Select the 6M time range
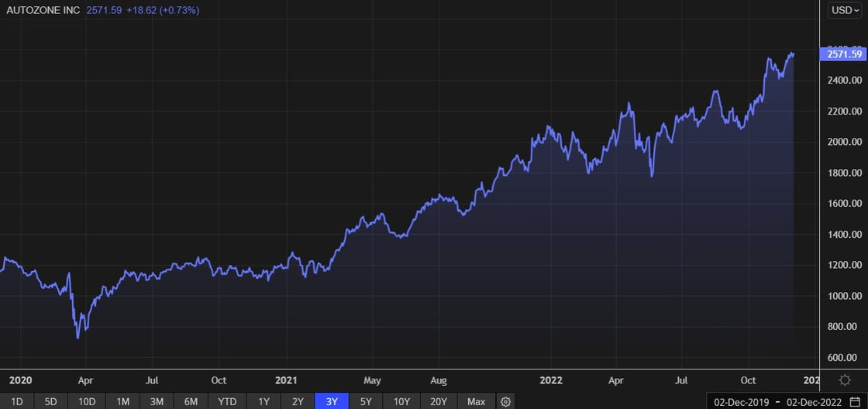868x409 pixels. [x=191, y=401]
